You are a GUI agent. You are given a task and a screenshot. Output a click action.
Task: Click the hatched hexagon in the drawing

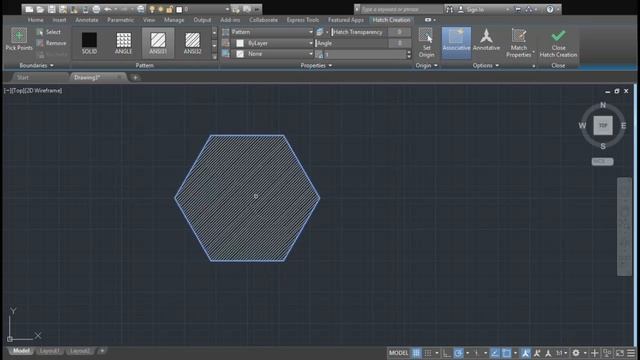pos(247,198)
